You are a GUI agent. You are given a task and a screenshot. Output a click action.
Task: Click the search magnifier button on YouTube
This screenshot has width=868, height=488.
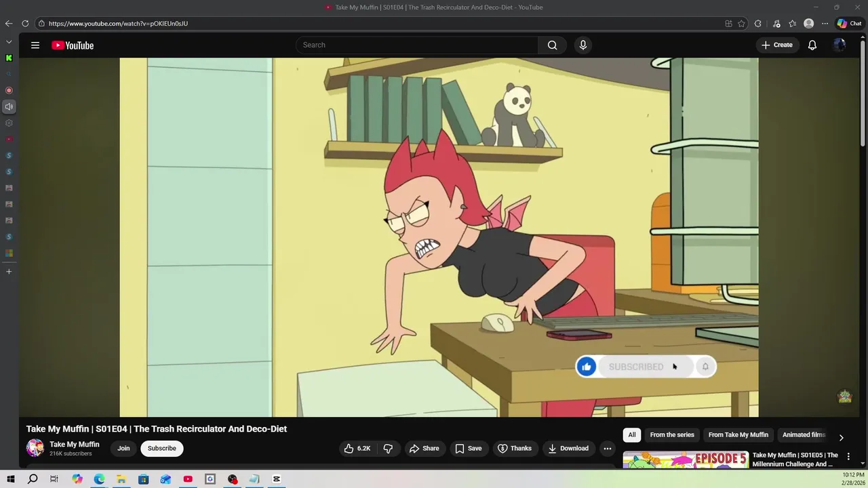552,45
